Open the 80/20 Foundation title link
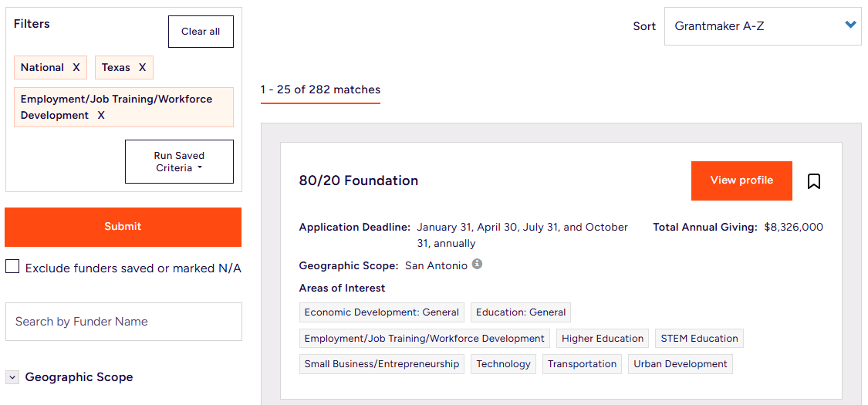The width and height of the screenshot is (868, 405). point(359,181)
